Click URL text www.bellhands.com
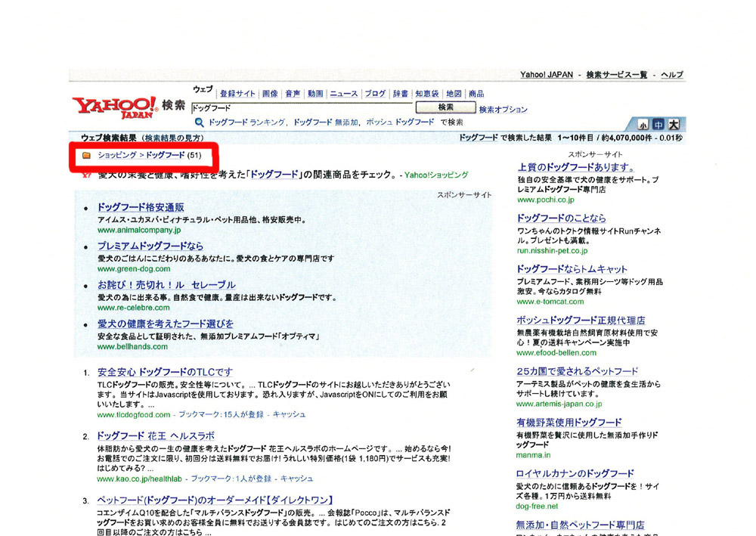The height and width of the screenshot is (536, 756). (132, 346)
